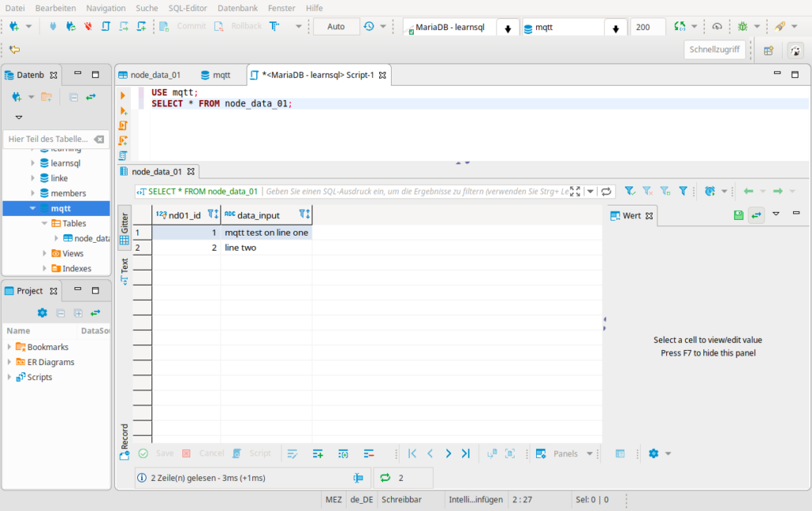This screenshot has height=511, width=812.
Task: Execute the SQL statement with the orange arrow
Action: 123,95
